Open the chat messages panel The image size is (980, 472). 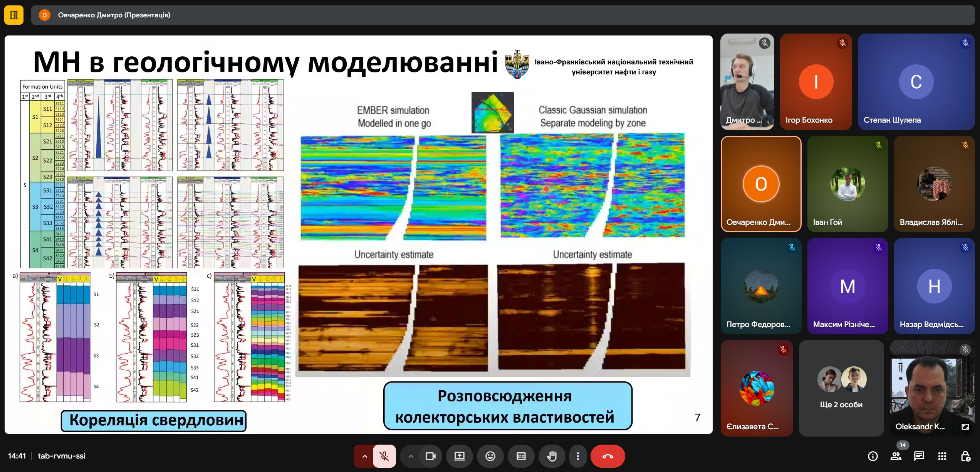(x=919, y=456)
